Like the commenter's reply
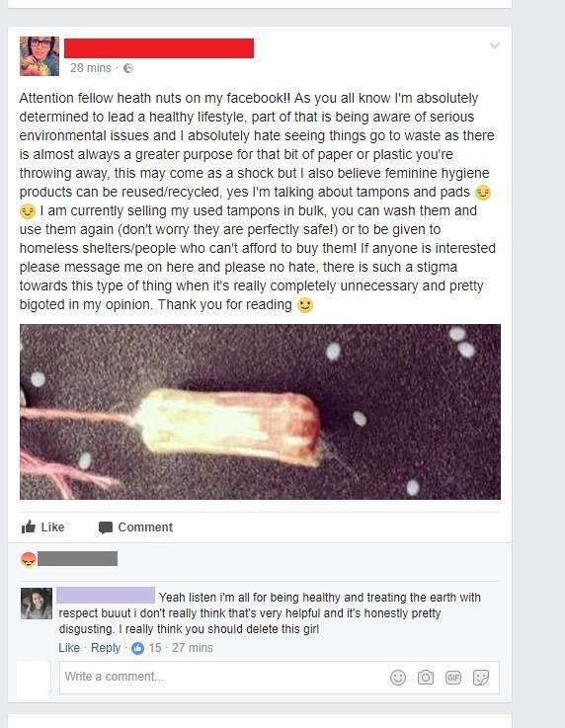The height and width of the screenshot is (728, 565). (69, 648)
